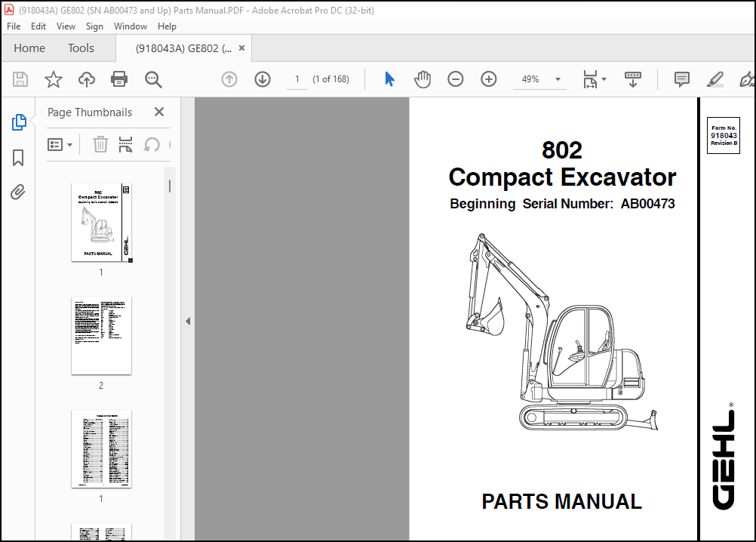Click the 'Form No. 918043' box

724,136
